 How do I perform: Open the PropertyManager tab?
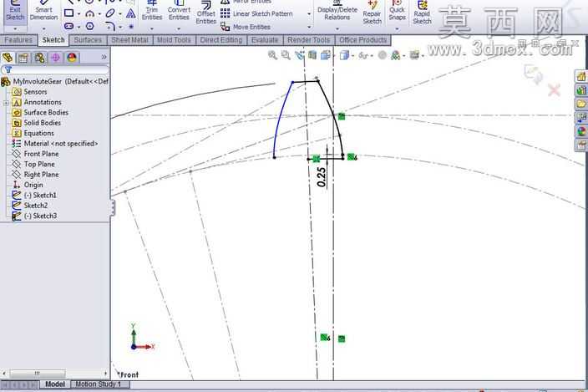tap(23, 58)
